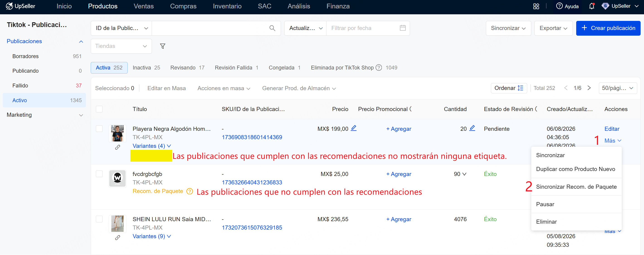Screen dimensions: 644x255
Task: Edit price pencil for MX$ 199,00
Action: point(354,128)
